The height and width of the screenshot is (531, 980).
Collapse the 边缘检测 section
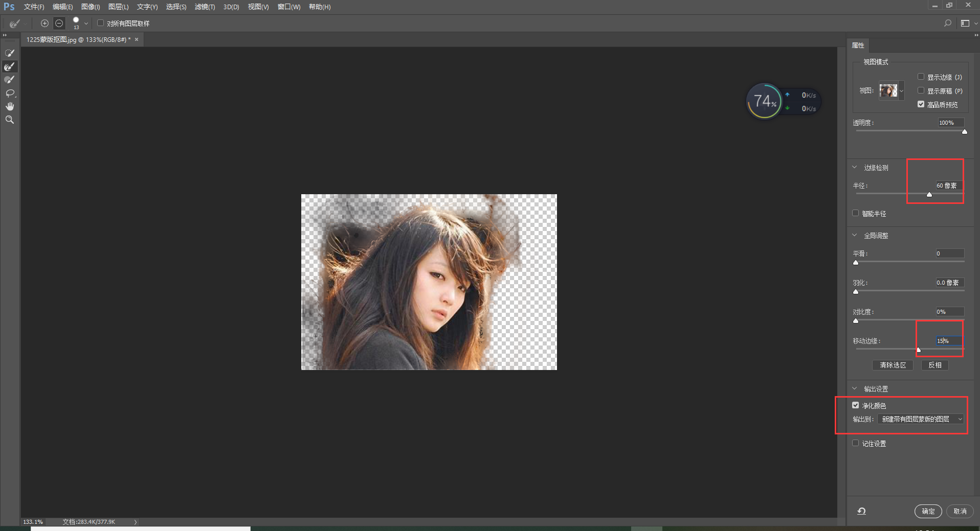855,168
